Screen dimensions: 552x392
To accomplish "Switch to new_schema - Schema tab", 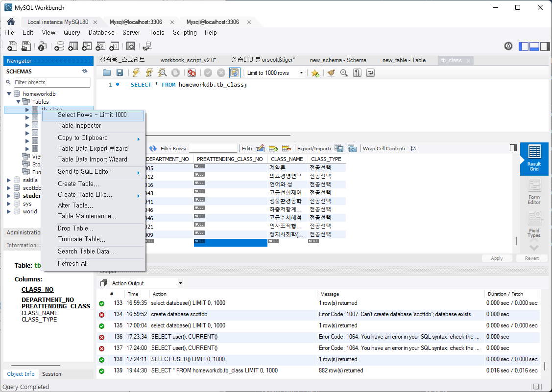I will tap(338, 60).
